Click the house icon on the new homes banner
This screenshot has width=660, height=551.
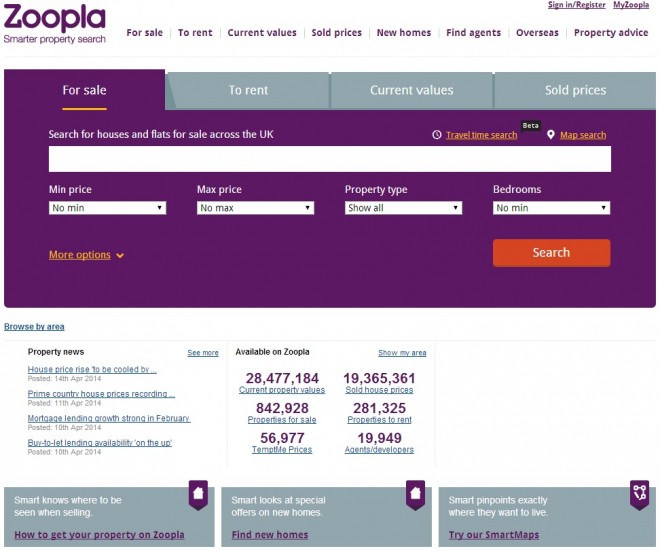[x=415, y=495]
